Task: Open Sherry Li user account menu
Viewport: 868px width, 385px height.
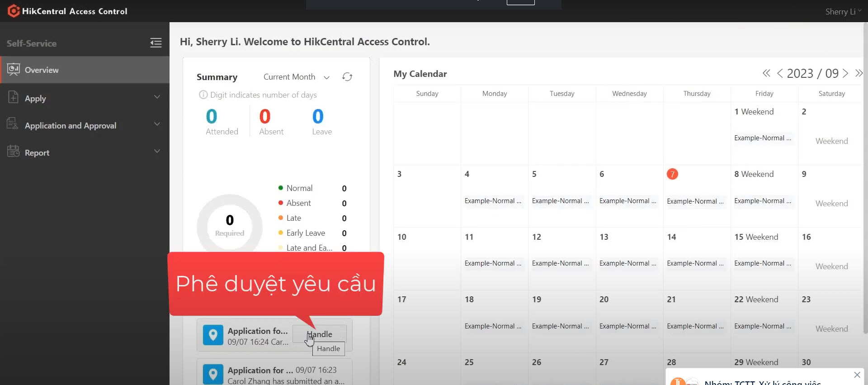Action: click(x=843, y=12)
